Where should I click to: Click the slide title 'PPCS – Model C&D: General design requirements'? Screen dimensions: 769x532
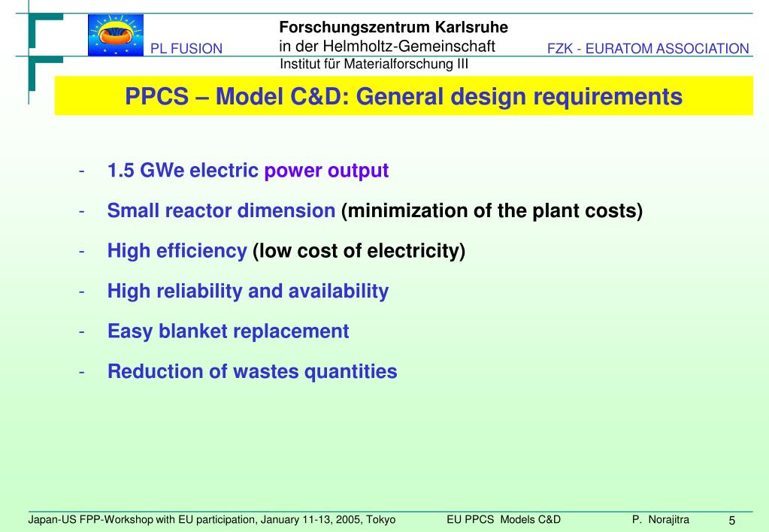coord(404,96)
